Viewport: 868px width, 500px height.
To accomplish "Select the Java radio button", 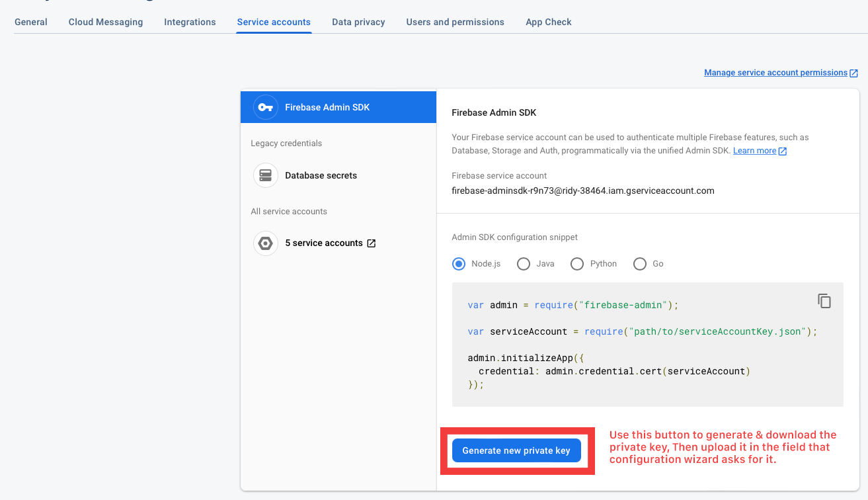I will click(x=524, y=264).
